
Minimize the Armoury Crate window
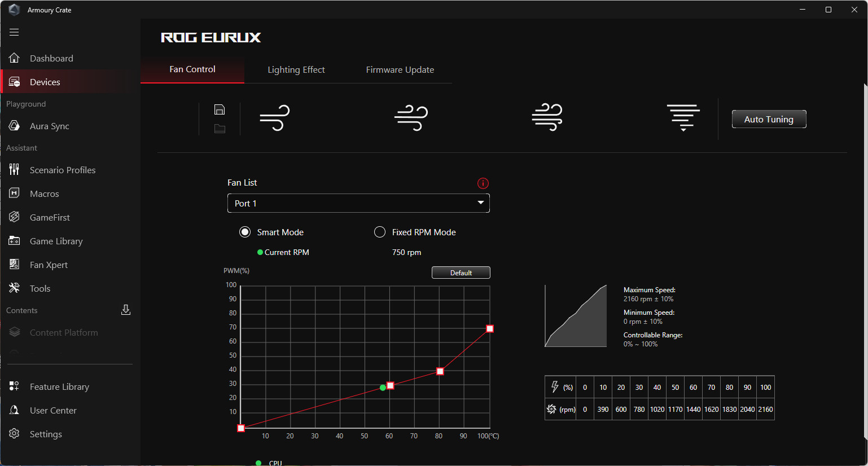point(803,10)
